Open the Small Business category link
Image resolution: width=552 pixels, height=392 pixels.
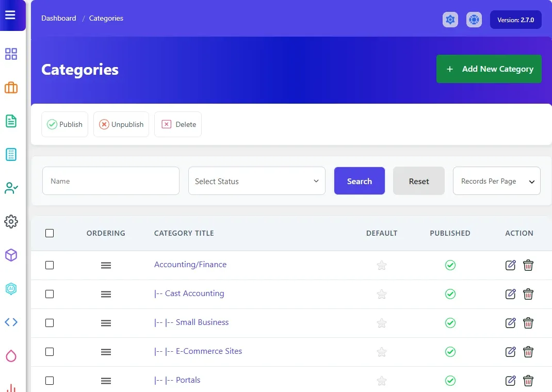pyautogui.click(x=191, y=322)
